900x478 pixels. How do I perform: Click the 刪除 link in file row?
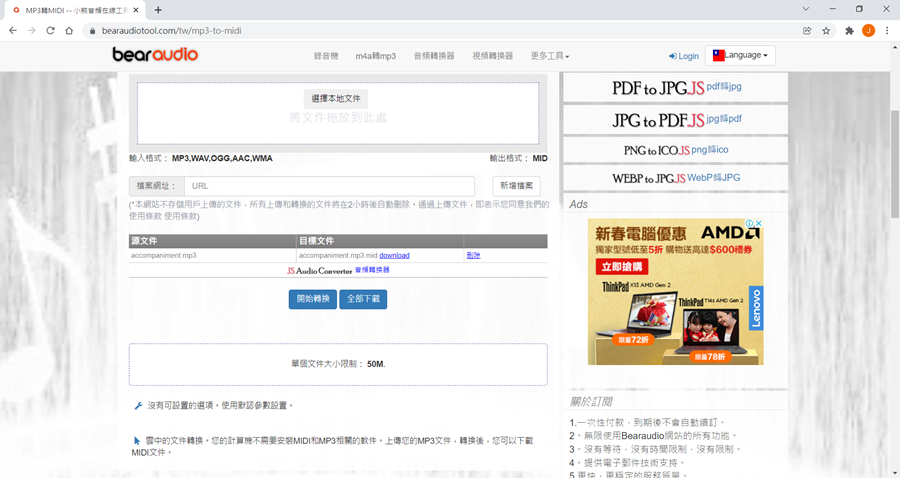tap(473, 255)
